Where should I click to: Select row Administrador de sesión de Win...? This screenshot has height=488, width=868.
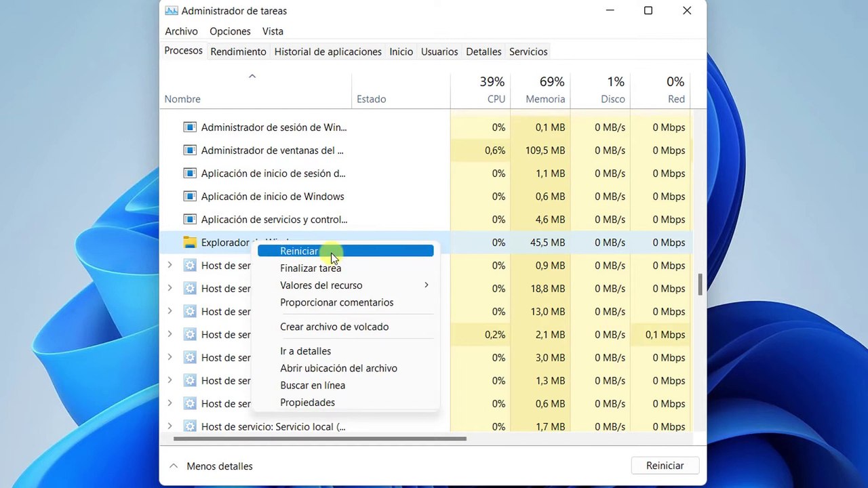(425, 127)
